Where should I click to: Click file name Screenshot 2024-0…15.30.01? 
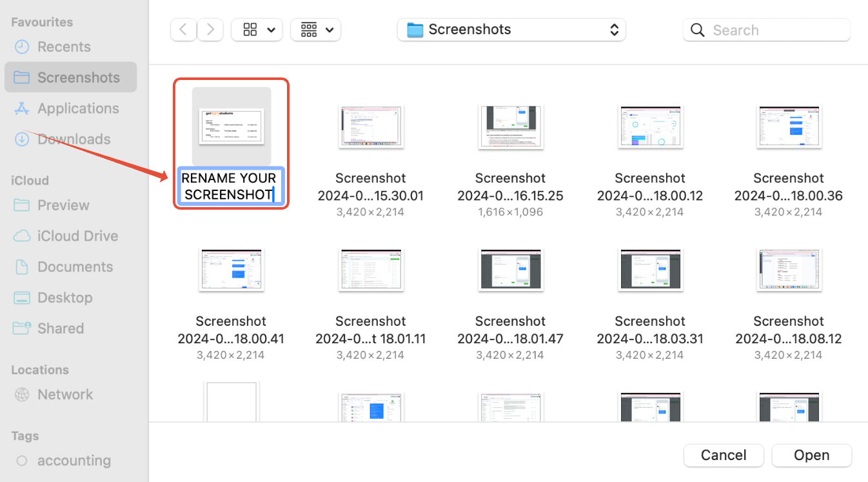pyautogui.click(x=371, y=186)
